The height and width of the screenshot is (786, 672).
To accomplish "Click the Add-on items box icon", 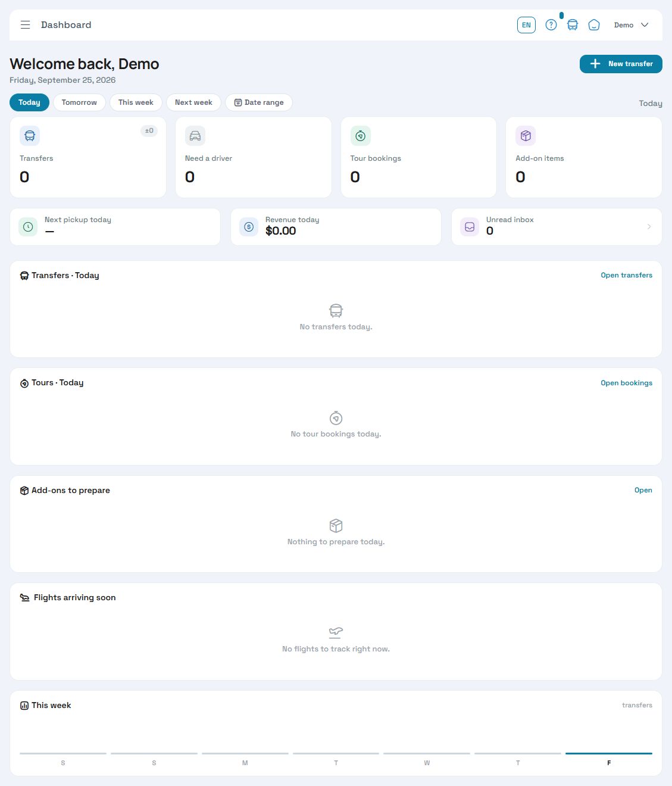I will [x=526, y=136].
